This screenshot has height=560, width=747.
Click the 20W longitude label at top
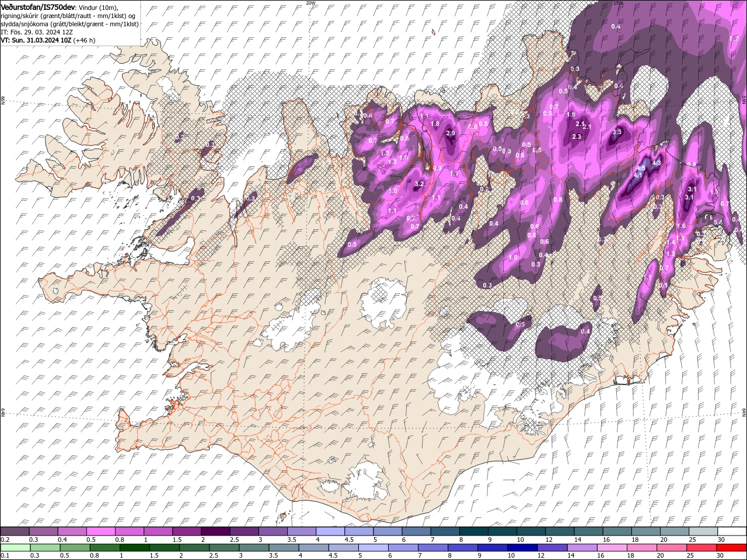(310, 2)
